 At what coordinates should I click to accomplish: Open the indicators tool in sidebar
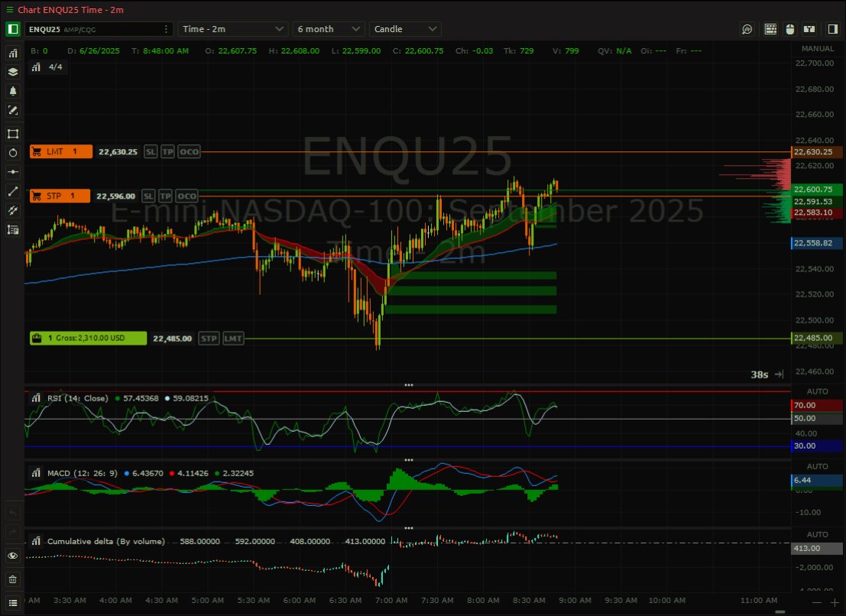13,53
